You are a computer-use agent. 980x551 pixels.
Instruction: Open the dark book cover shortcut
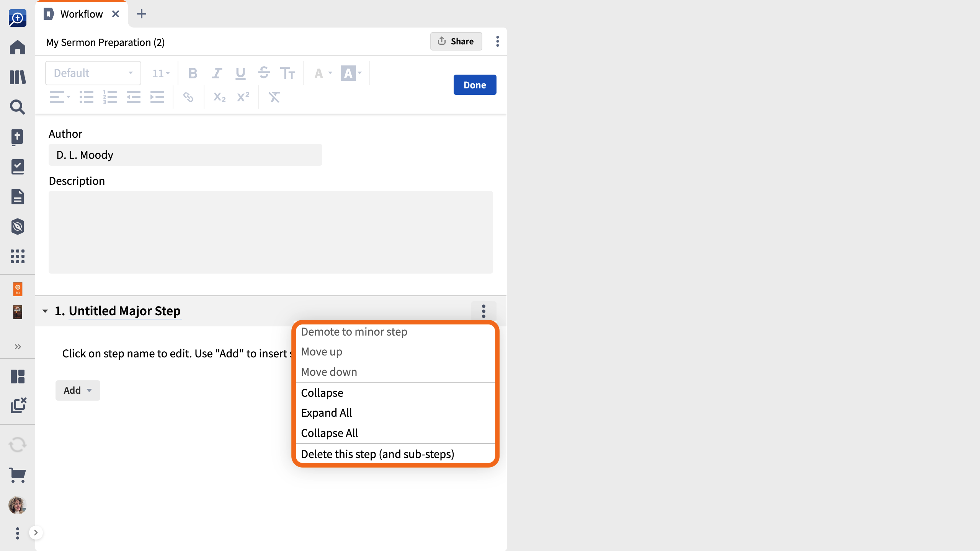pyautogui.click(x=18, y=312)
